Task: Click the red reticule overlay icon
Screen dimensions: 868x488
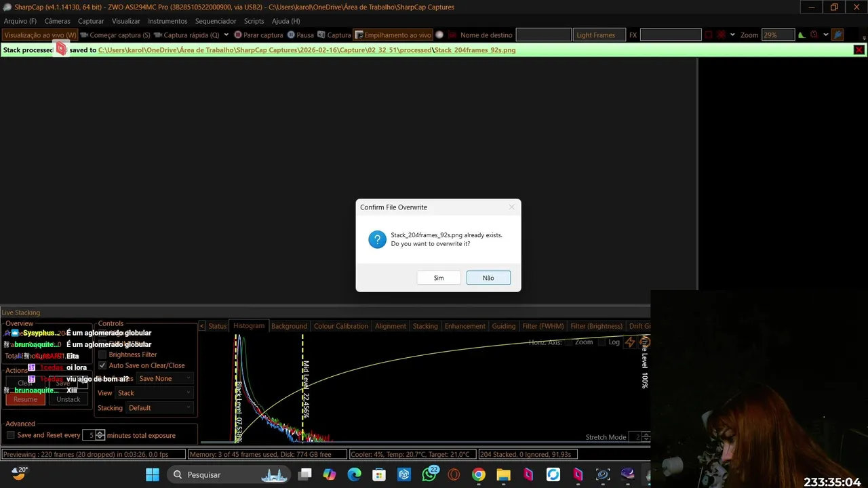Action: [722, 35]
